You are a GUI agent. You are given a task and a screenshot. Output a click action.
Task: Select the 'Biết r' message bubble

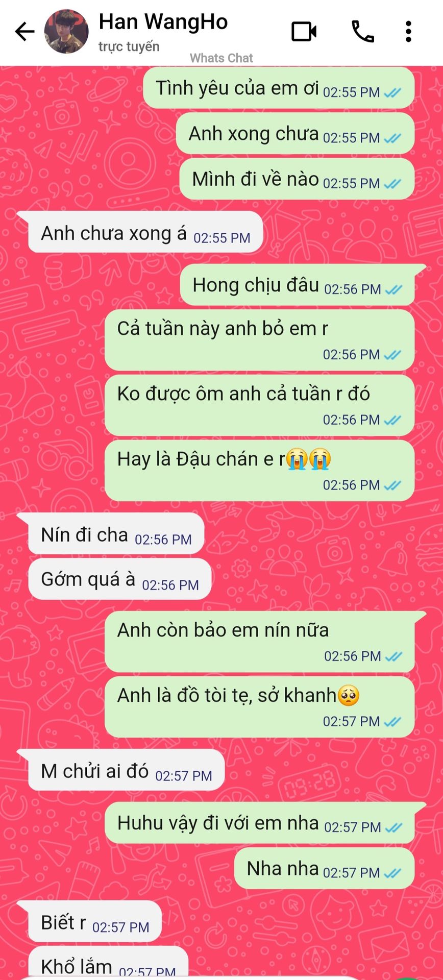pyautogui.click(x=94, y=921)
